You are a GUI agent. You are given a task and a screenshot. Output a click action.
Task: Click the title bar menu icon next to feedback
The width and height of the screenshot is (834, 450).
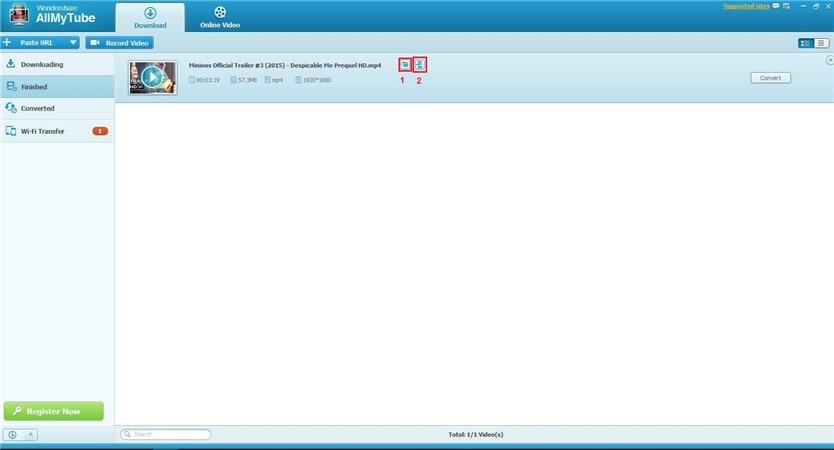[787, 6]
